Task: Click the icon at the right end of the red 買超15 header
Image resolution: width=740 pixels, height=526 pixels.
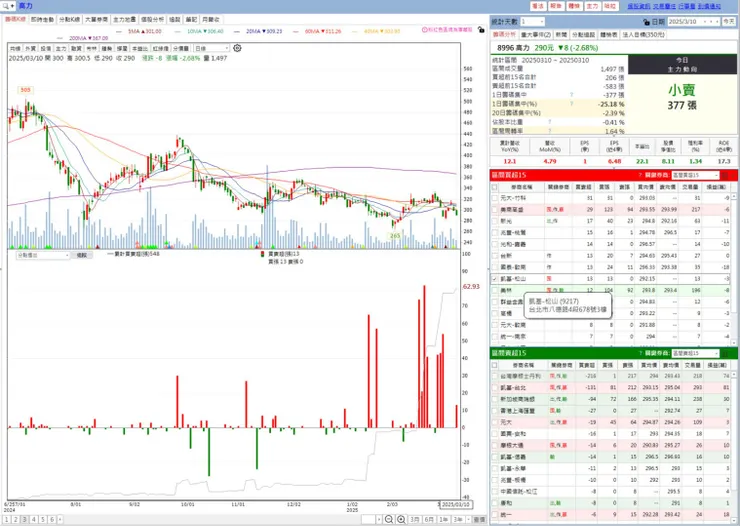Action: (x=725, y=175)
